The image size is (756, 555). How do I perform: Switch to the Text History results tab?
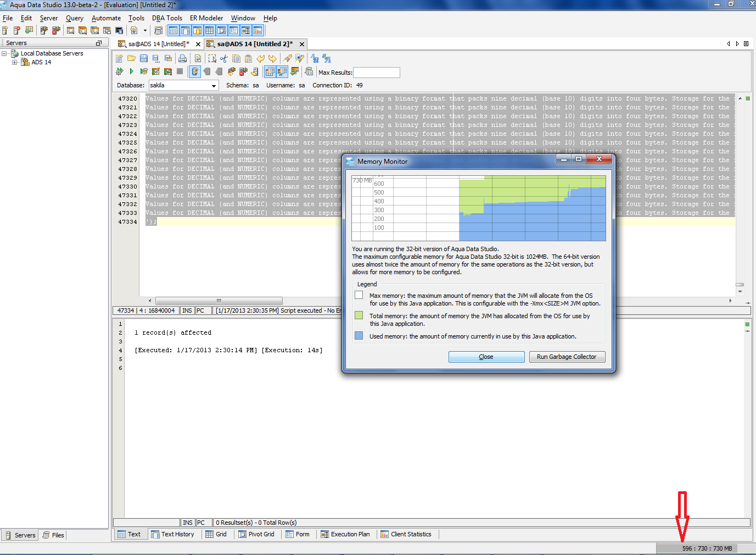172,534
